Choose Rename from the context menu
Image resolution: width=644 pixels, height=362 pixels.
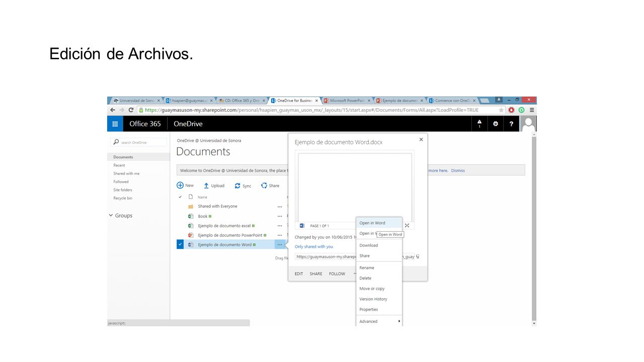click(x=379, y=268)
